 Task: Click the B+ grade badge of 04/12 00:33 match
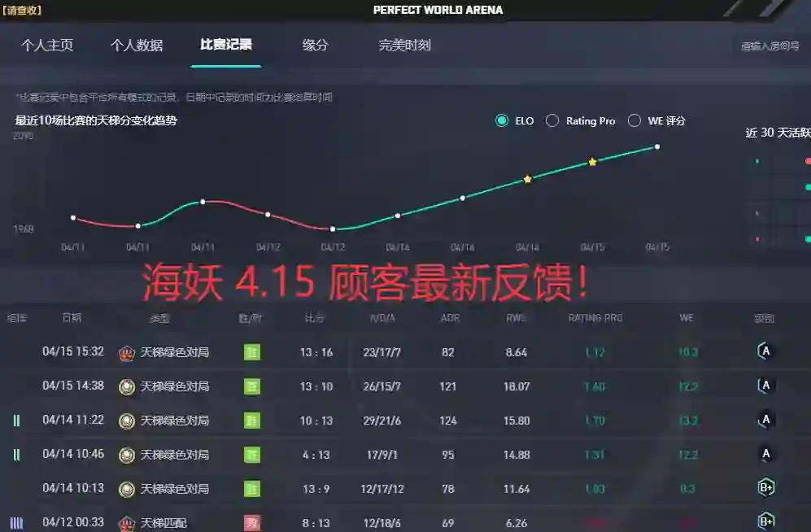(x=766, y=521)
